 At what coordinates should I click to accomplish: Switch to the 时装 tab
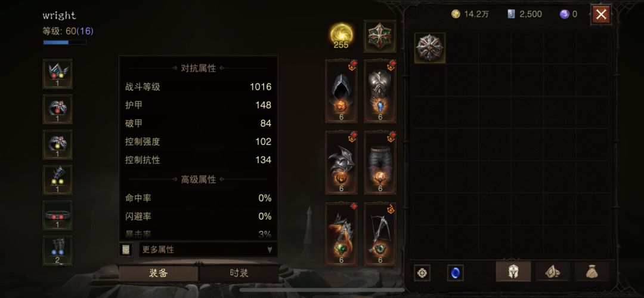coord(239,274)
